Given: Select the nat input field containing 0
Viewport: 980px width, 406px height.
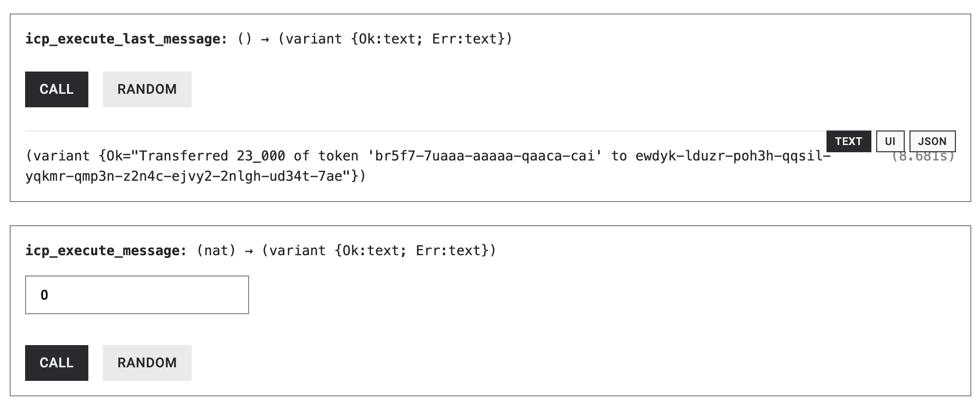Looking at the screenshot, I should pos(137,294).
